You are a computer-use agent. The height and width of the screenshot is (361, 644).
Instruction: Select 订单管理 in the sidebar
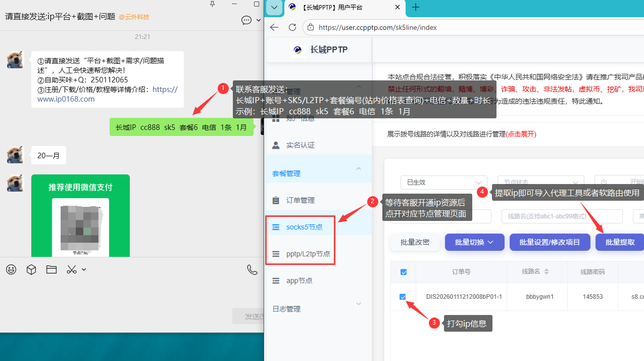[x=300, y=200]
